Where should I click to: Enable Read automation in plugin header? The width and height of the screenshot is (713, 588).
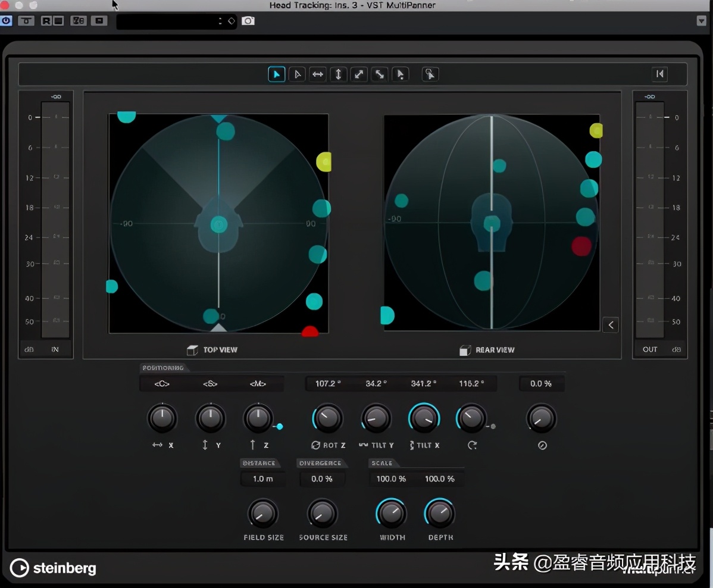pos(45,20)
